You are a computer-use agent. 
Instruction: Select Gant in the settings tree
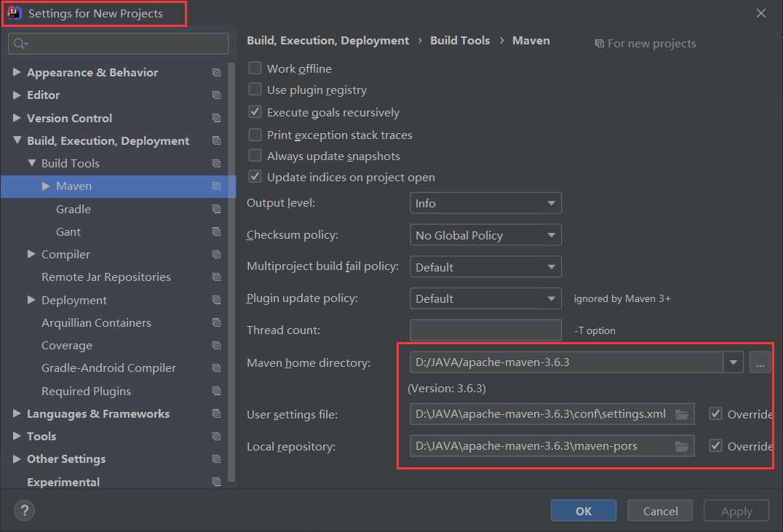68,231
